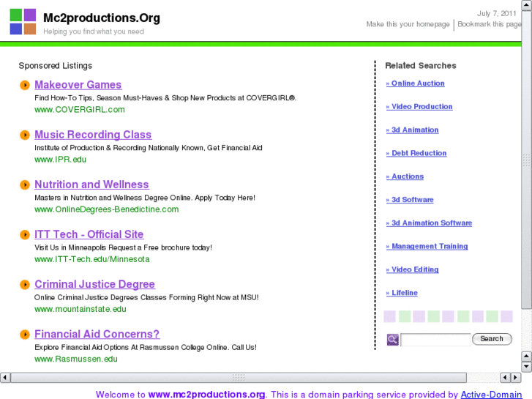Select 3d Animation Software related search
Screen dimensions: 532x399
click(430, 223)
